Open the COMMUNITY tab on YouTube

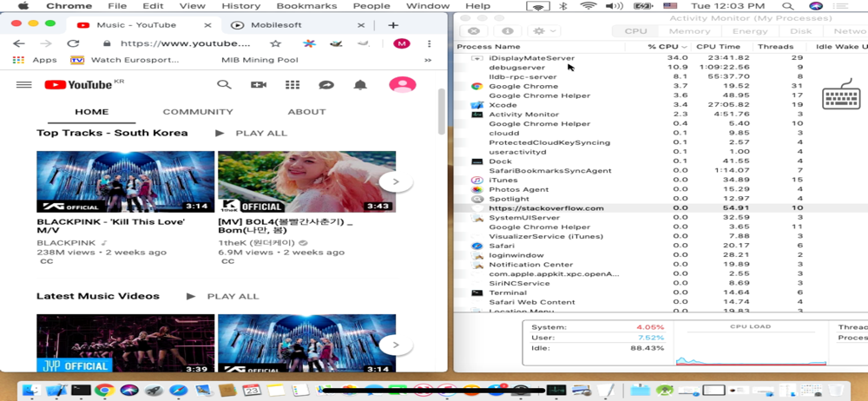tap(198, 112)
